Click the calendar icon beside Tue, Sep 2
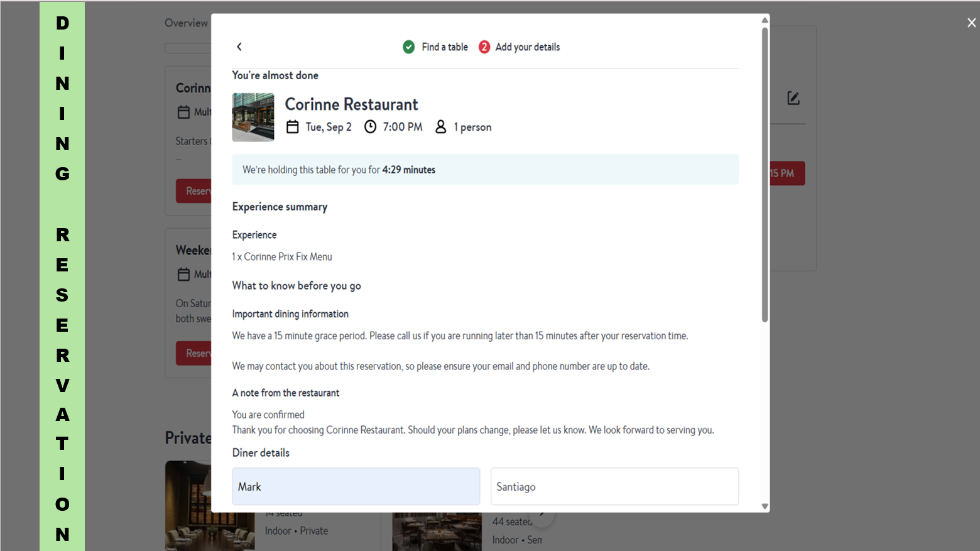This screenshot has width=980, height=551. pyautogui.click(x=292, y=127)
